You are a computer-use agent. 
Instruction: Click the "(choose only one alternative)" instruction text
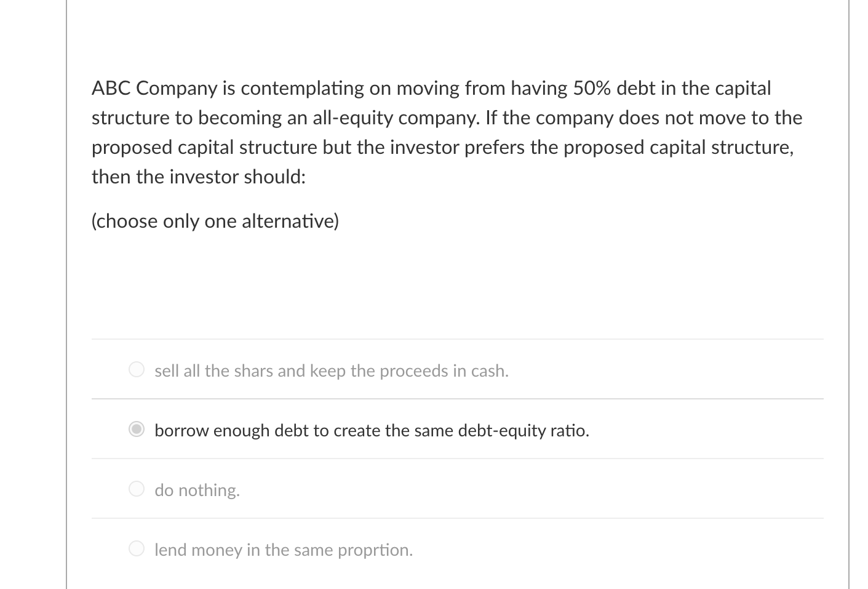pos(215,220)
